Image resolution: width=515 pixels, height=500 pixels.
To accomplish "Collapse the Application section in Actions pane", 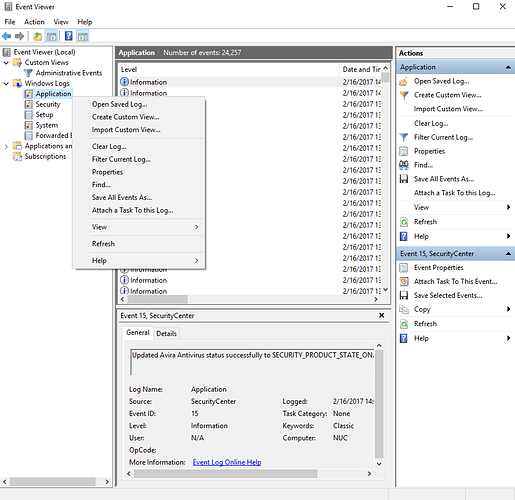I will click(508, 67).
